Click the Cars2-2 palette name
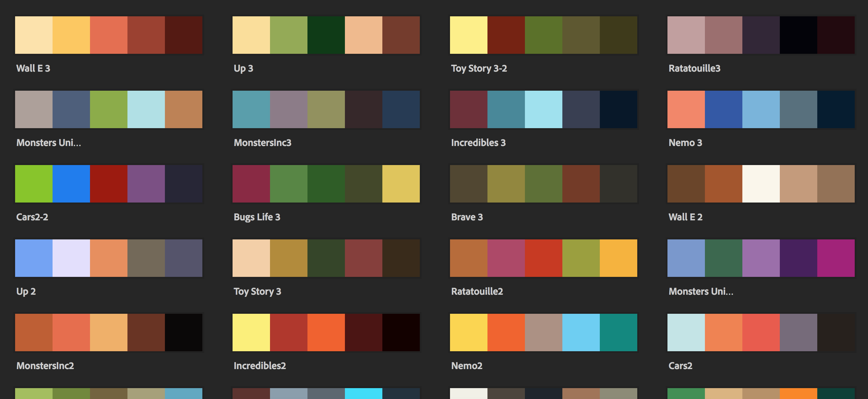The image size is (868, 399). [x=32, y=217]
